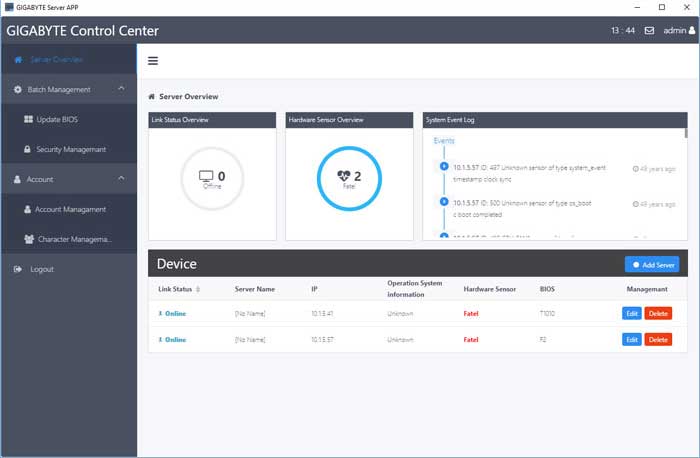
Task: Click the clock icon beside second event timestamp
Action: coord(636,204)
